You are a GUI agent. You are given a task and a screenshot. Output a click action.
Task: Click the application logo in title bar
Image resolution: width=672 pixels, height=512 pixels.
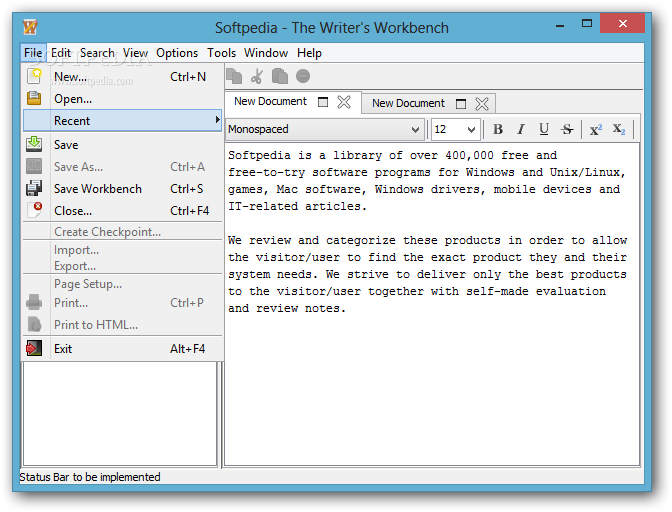(30, 27)
